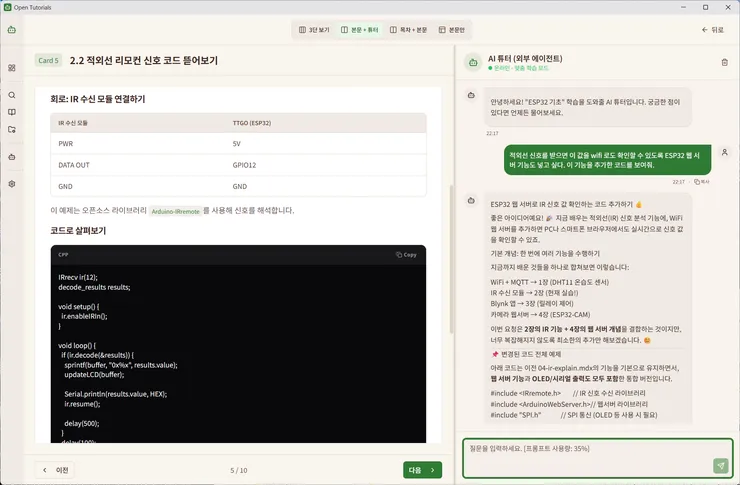Click the TTGO (ESP32) column header
Screen dimensions: 740x485
(252, 123)
